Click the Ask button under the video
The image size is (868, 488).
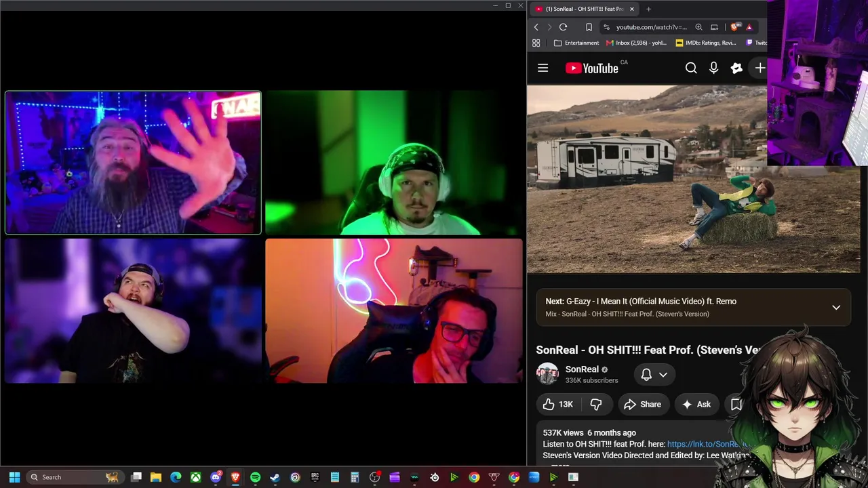pyautogui.click(x=696, y=405)
